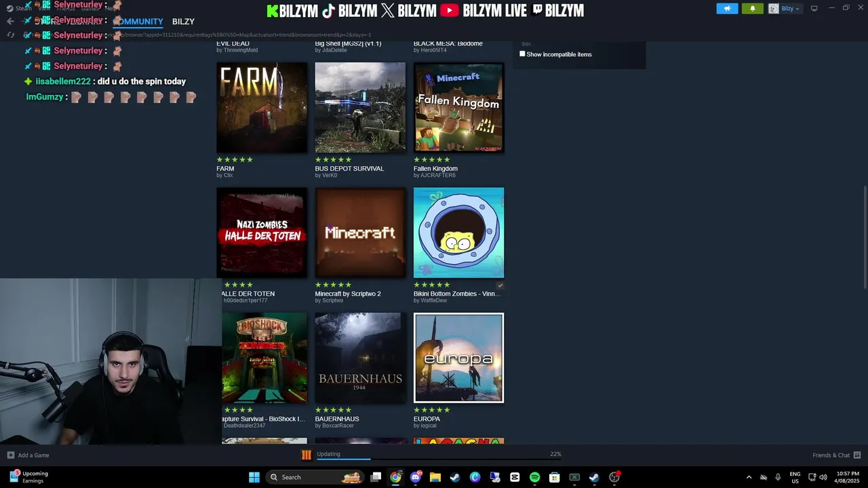The height and width of the screenshot is (488, 868).
Task: Click the ENG US language indicator
Action: (x=795, y=477)
